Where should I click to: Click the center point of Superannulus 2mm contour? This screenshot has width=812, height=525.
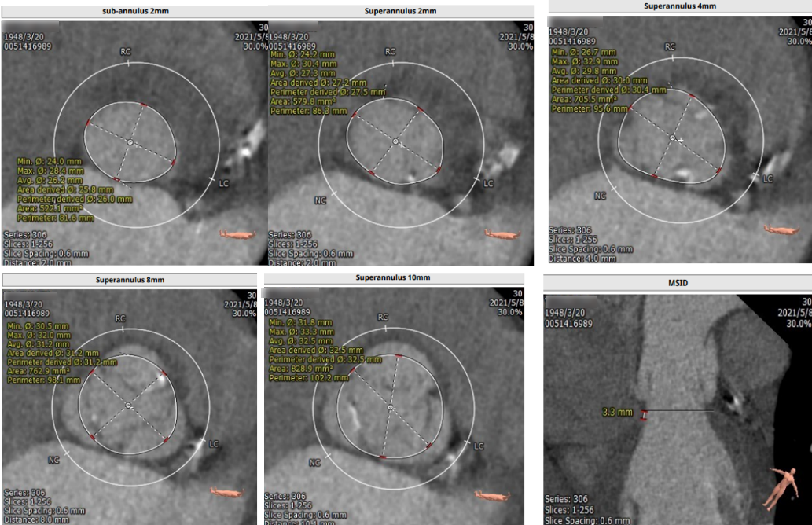click(x=395, y=141)
